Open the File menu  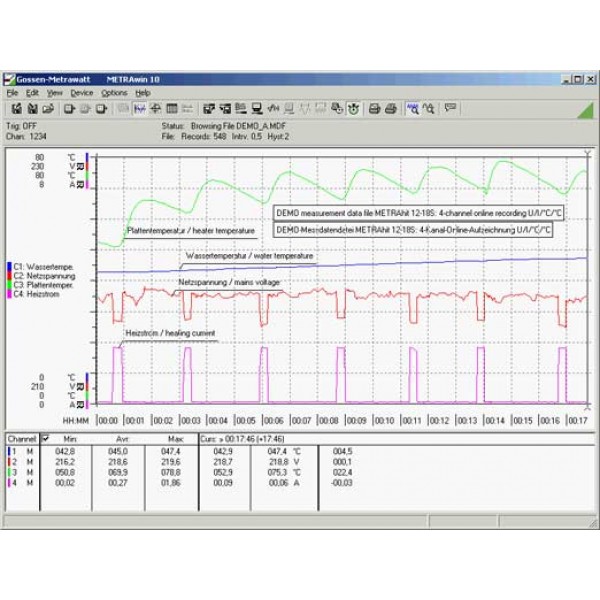[x=12, y=92]
